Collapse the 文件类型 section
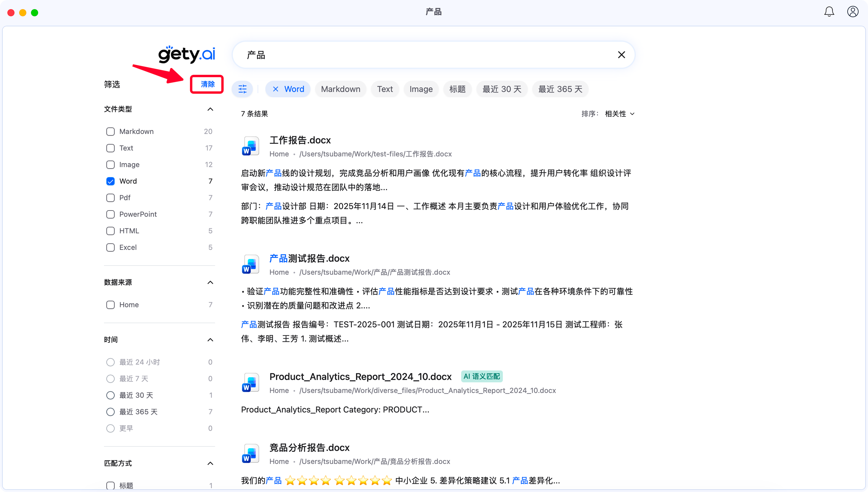868x492 pixels. (x=210, y=109)
